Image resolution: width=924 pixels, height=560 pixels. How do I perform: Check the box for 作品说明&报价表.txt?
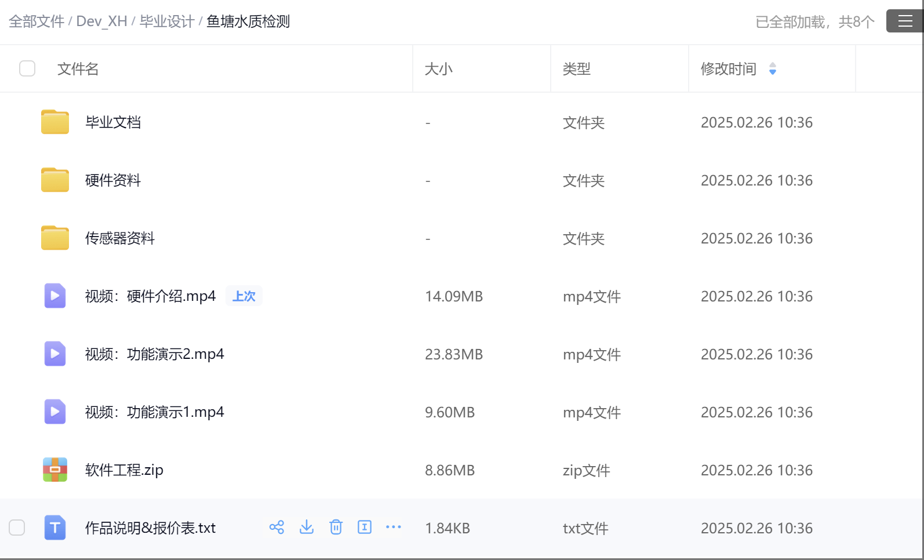point(17,528)
